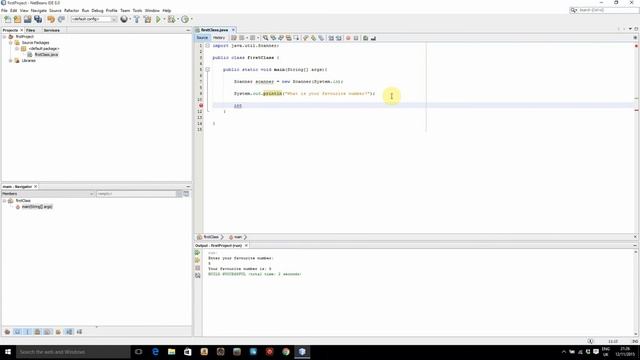Image resolution: width=640 pixels, height=360 pixels.
Task: Click main in editor breadcrumb
Action: click(238, 237)
